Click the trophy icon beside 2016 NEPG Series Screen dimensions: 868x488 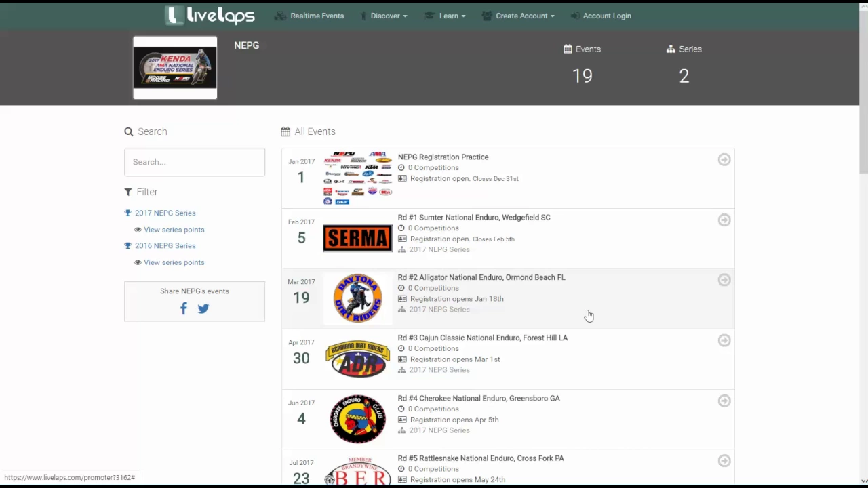click(x=127, y=245)
